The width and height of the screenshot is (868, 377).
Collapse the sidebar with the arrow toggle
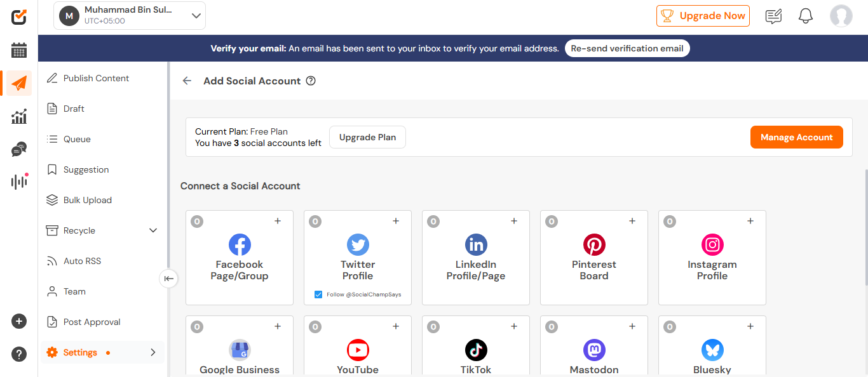coord(168,278)
